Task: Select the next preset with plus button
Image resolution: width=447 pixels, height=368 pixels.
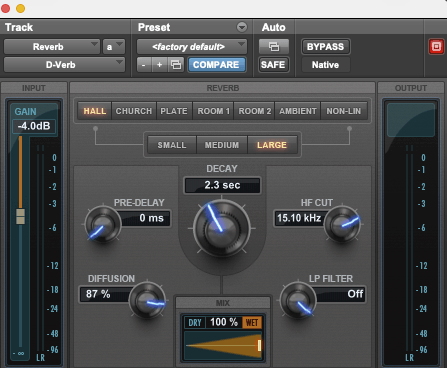Action: click(x=160, y=65)
